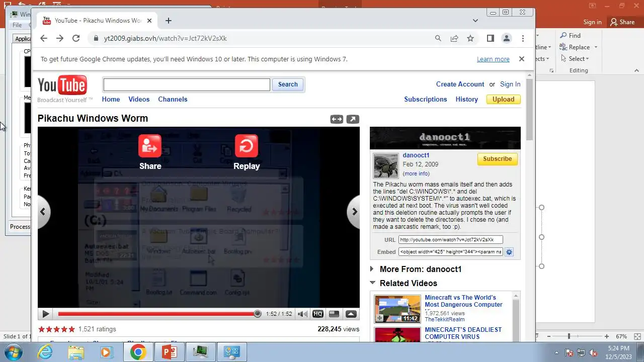The width and height of the screenshot is (644, 362).
Task: Subscribe to danooct1 channel
Action: pos(497,159)
